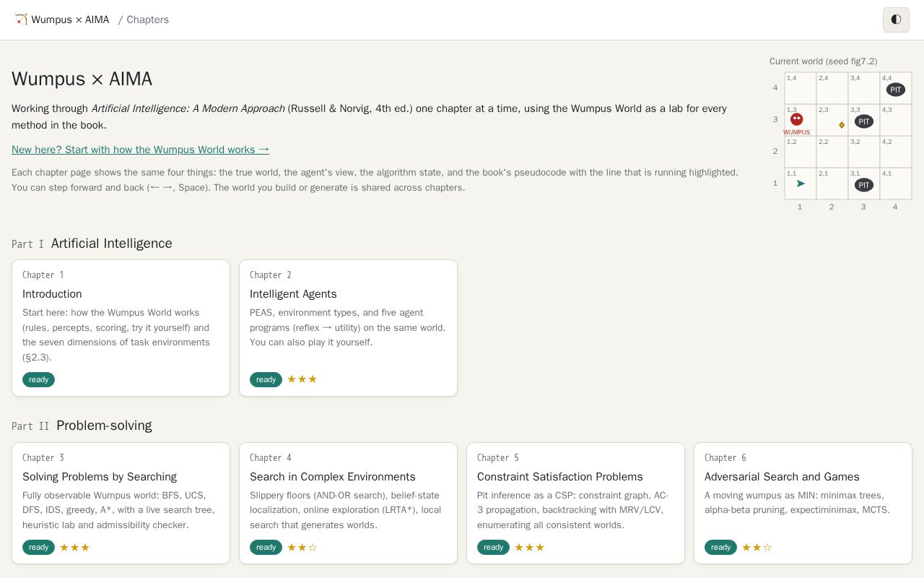Open Solving Problems by Searching card
Viewport: 924px width, 578px height.
[121, 503]
